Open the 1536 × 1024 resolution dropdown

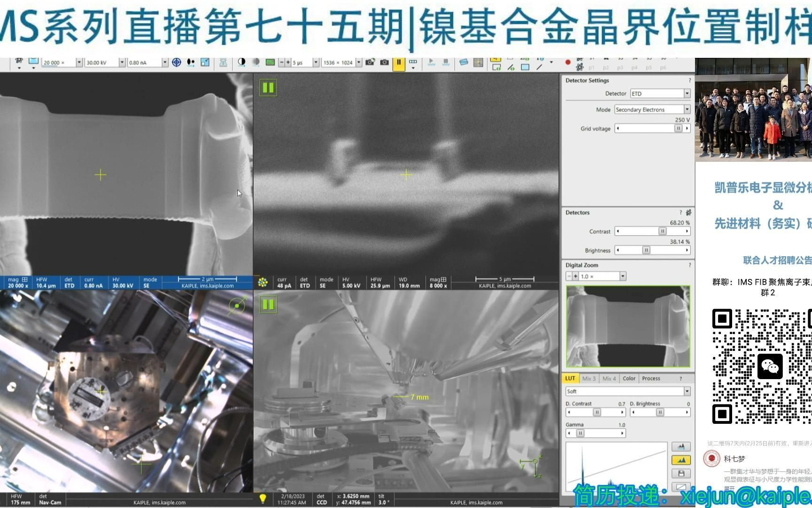coord(359,63)
